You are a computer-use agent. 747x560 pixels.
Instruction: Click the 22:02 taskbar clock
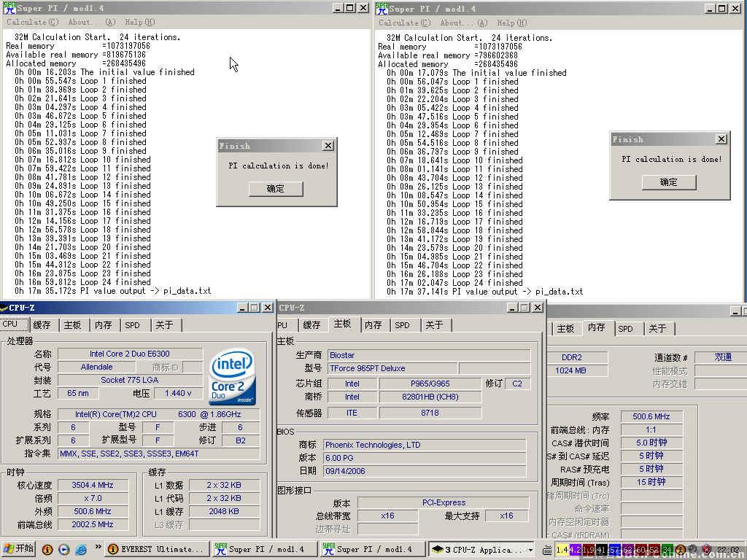point(728,550)
